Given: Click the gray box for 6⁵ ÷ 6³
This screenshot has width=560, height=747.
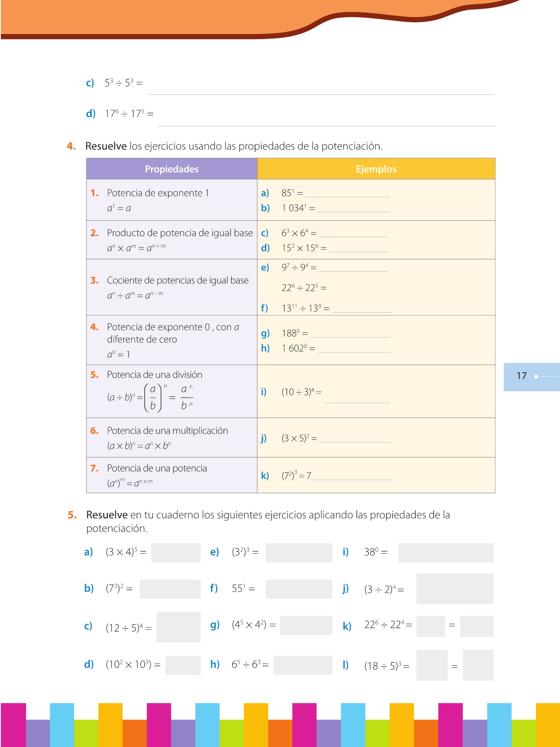Looking at the screenshot, I should [x=303, y=665].
